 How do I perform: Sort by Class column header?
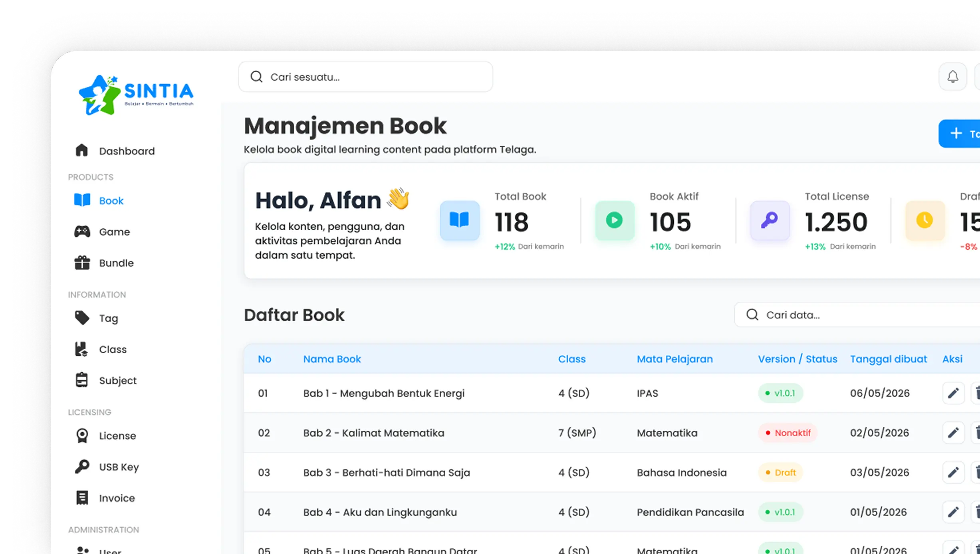pyautogui.click(x=572, y=359)
